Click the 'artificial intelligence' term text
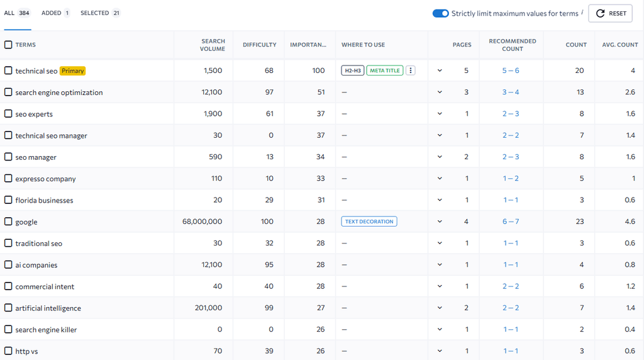This screenshot has width=644, height=360. (x=48, y=308)
